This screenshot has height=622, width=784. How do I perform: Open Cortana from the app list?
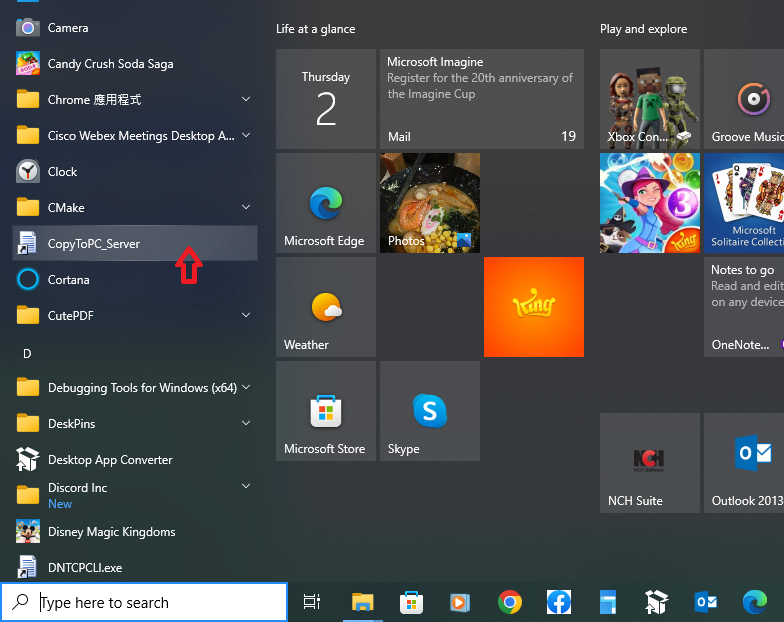coord(135,280)
